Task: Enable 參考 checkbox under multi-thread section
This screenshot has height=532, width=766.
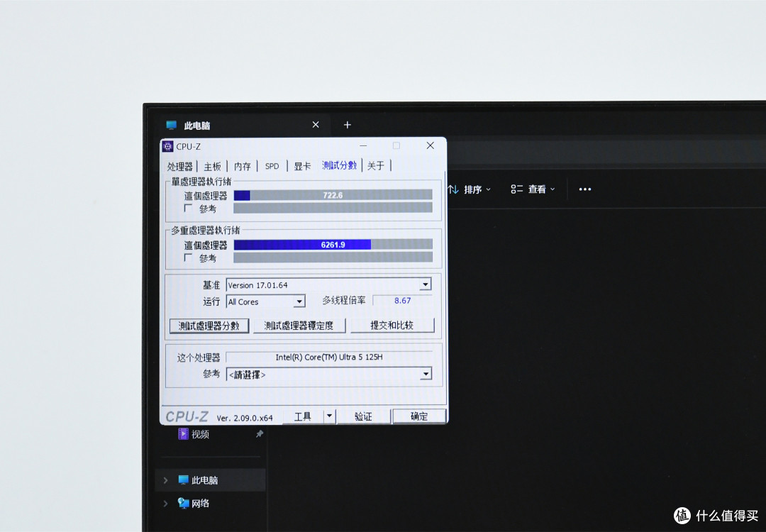Action: [x=188, y=257]
